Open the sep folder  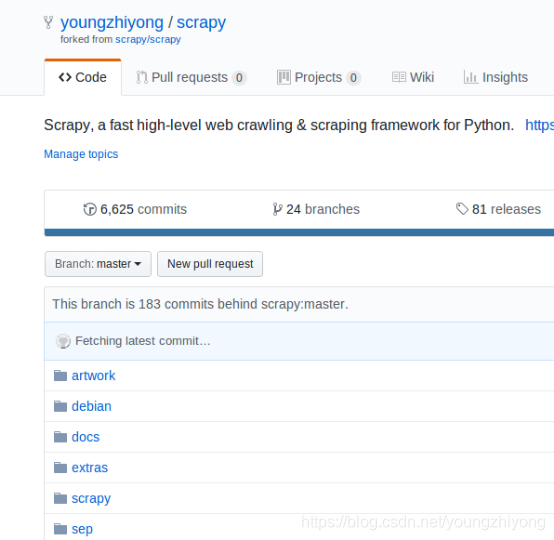click(82, 529)
